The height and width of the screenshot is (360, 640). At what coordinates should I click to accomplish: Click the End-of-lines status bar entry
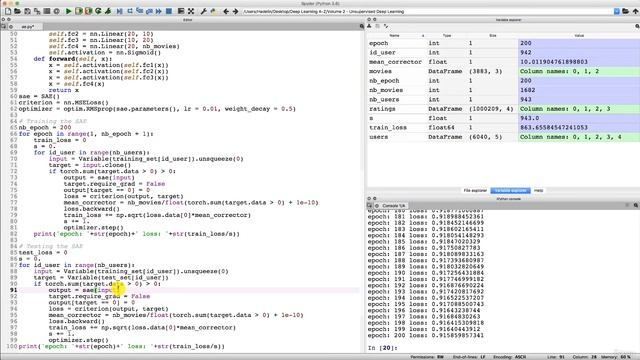(x=469, y=357)
